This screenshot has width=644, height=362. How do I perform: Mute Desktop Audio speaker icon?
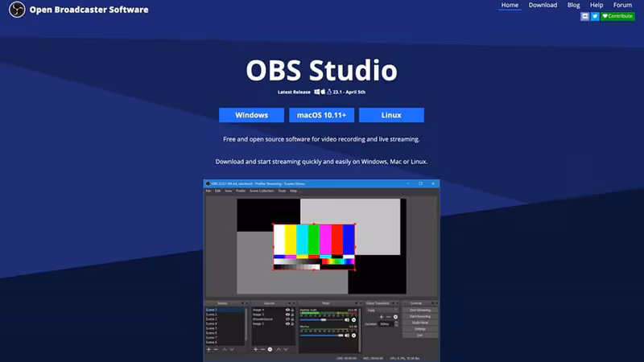[347, 319]
